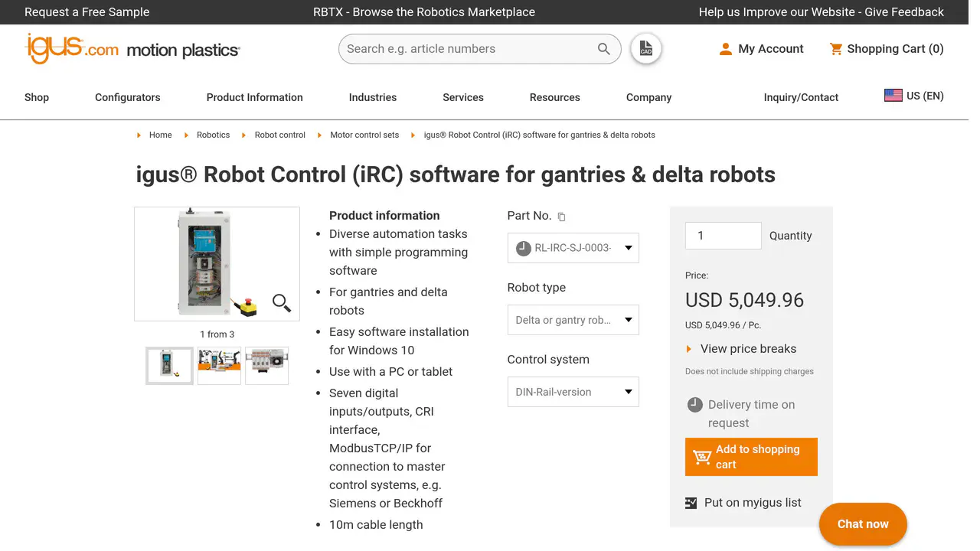
Task: Click the US flag icon
Action: click(893, 96)
